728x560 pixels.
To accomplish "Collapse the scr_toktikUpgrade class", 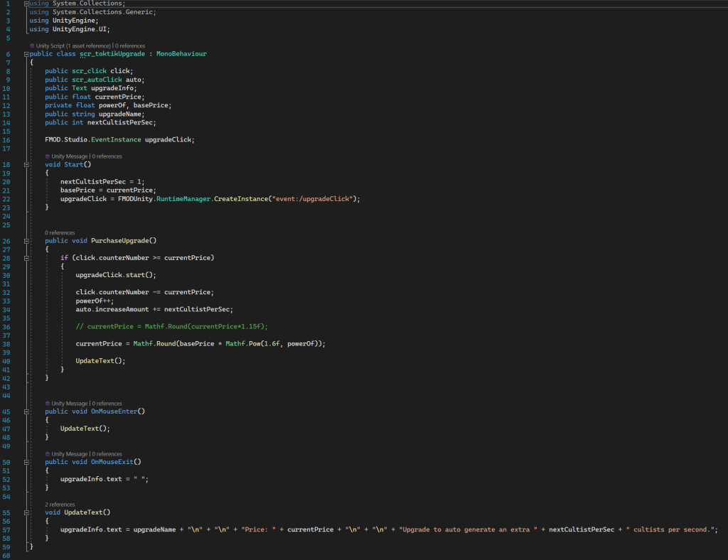I will click(x=26, y=54).
